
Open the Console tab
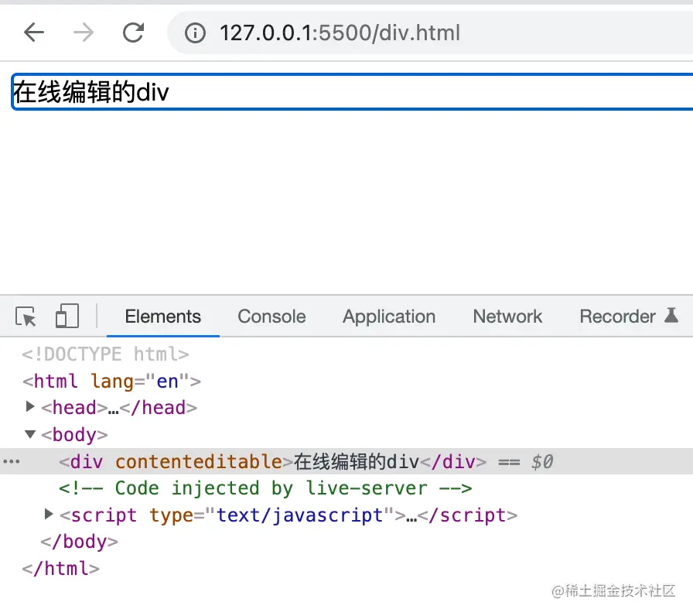pos(271,317)
